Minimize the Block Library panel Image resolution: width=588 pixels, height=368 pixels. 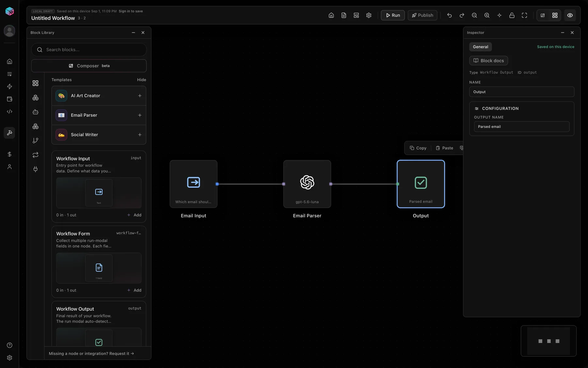[133, 33]
